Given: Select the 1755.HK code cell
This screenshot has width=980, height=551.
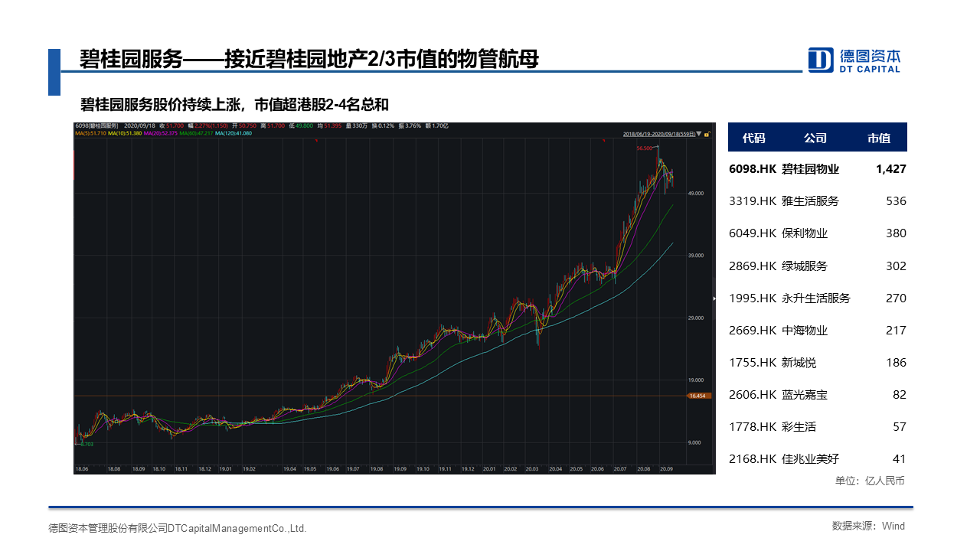Looking at the screenshot, I should 753,363.
